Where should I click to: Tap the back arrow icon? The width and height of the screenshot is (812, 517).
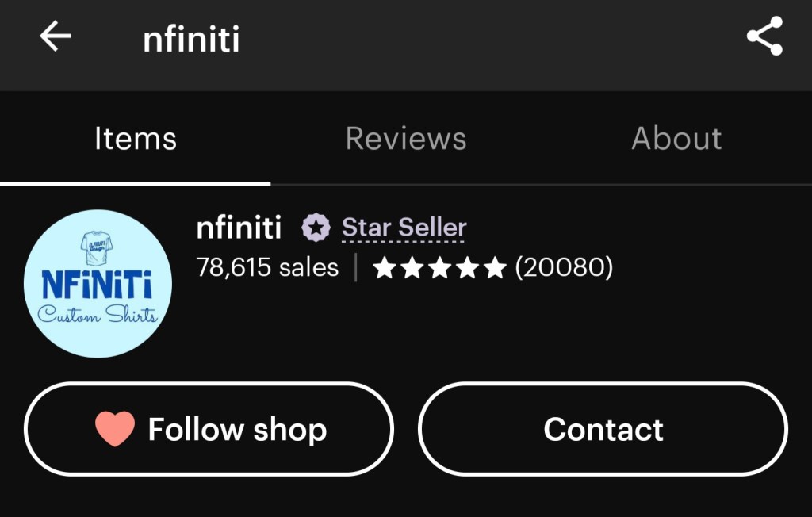[56, 37]
